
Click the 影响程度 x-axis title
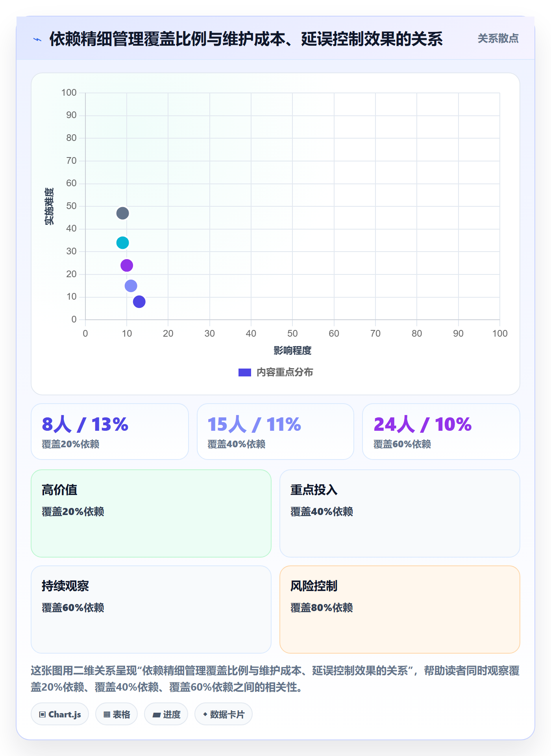pos(292,350)
